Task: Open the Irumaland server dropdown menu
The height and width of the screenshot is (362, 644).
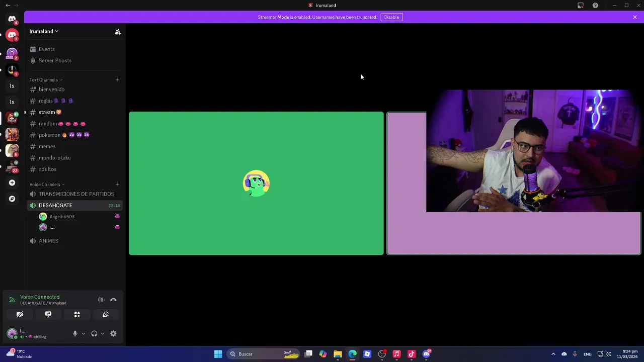Action: (x=44, y=31)
